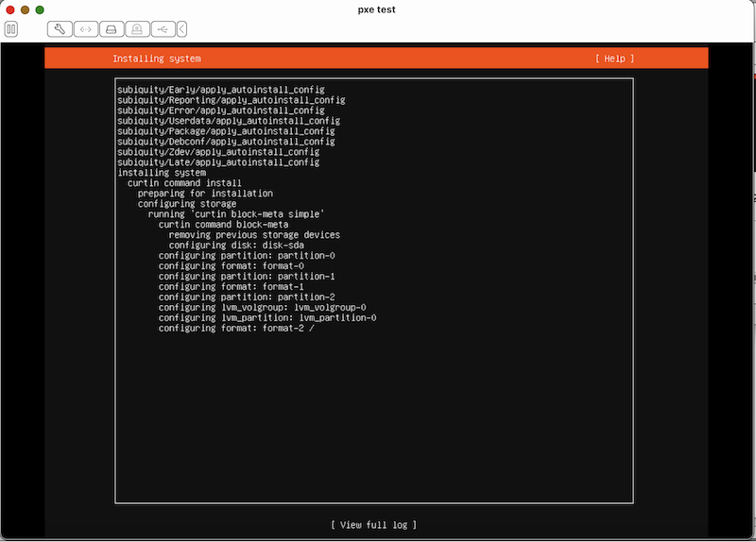
Task: Select log line 'subiquity/Reporting/apply_autoinstall_config'
Action: (x=232, y=100)
